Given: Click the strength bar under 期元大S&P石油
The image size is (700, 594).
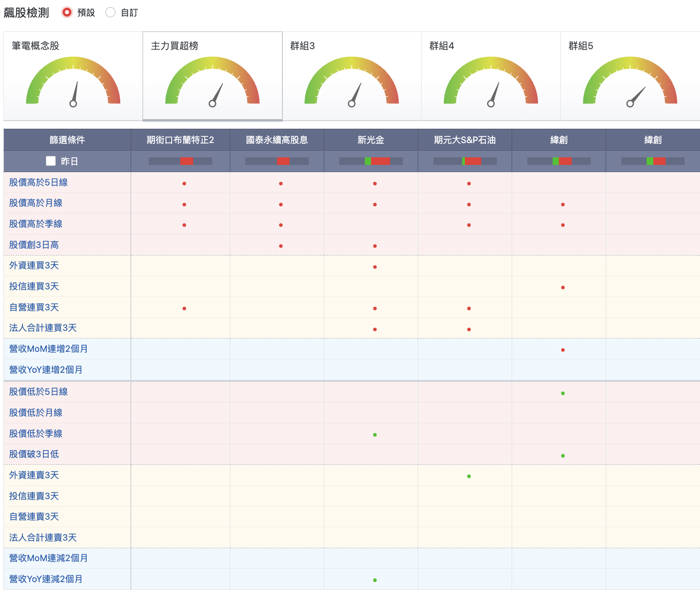Looking at the screenshot, I should 465,161.
